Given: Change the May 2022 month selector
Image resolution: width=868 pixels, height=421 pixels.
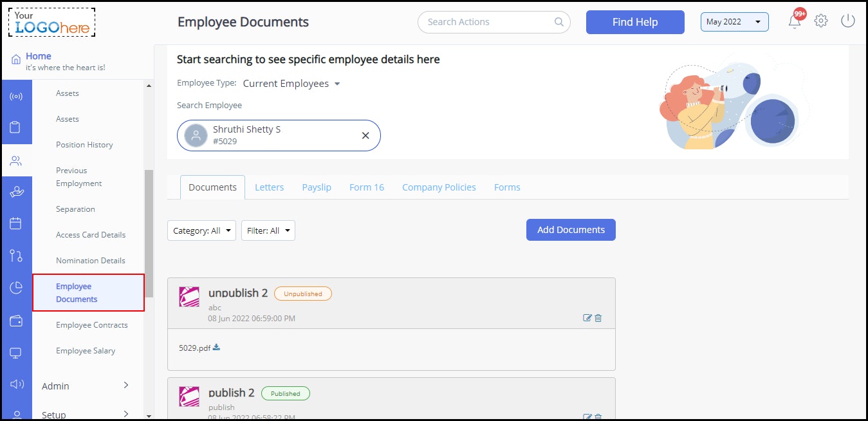Looking at the screenshot, I should click(x=734, y=21).
